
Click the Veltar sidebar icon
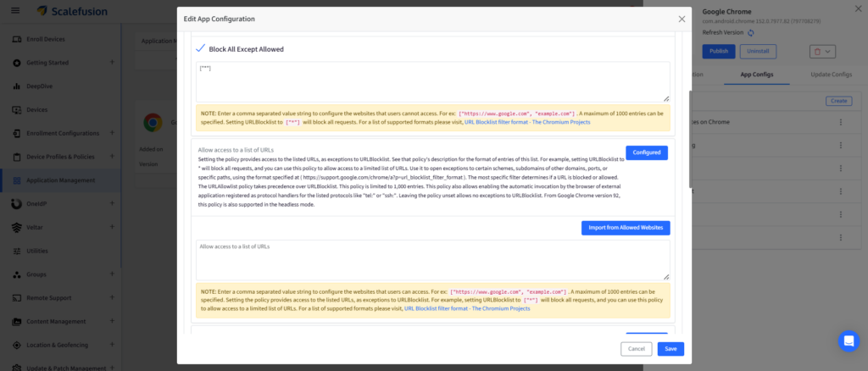[x=17, y=227]
